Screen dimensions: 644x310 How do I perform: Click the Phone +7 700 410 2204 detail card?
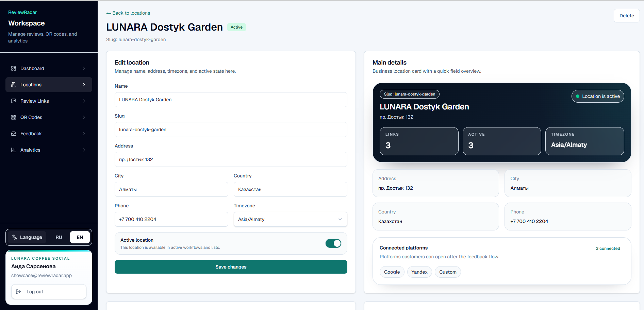[x=568, y=217]
